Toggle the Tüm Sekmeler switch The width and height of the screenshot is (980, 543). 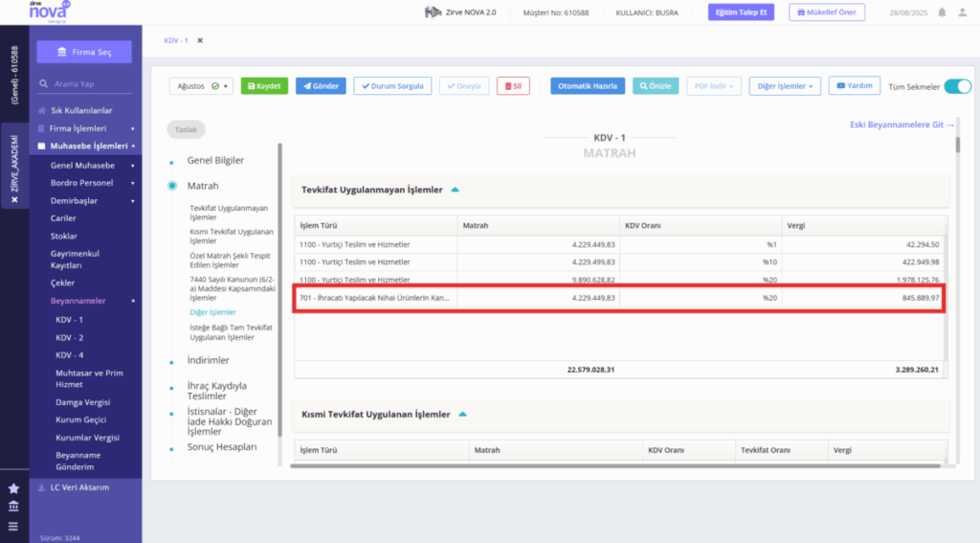click(x=957, y=86)
